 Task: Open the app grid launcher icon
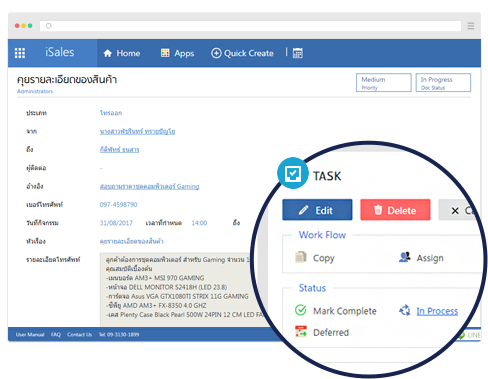(20, 53)
